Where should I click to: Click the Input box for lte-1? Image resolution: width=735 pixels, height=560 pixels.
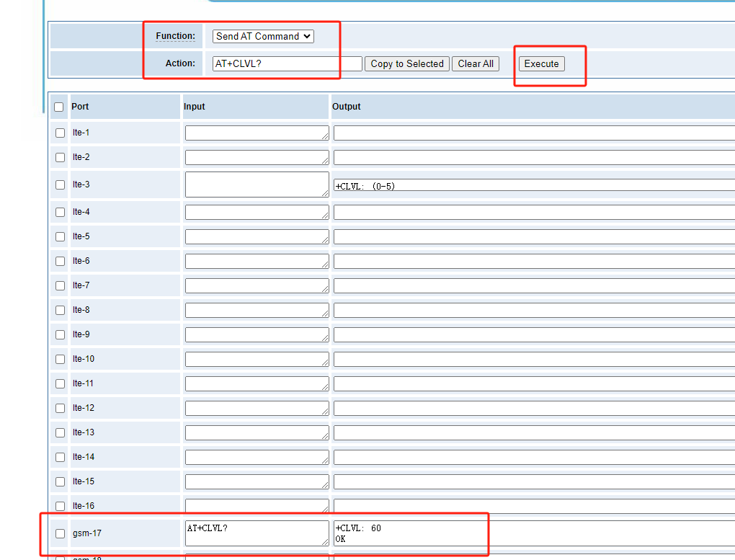coord(257,133)
